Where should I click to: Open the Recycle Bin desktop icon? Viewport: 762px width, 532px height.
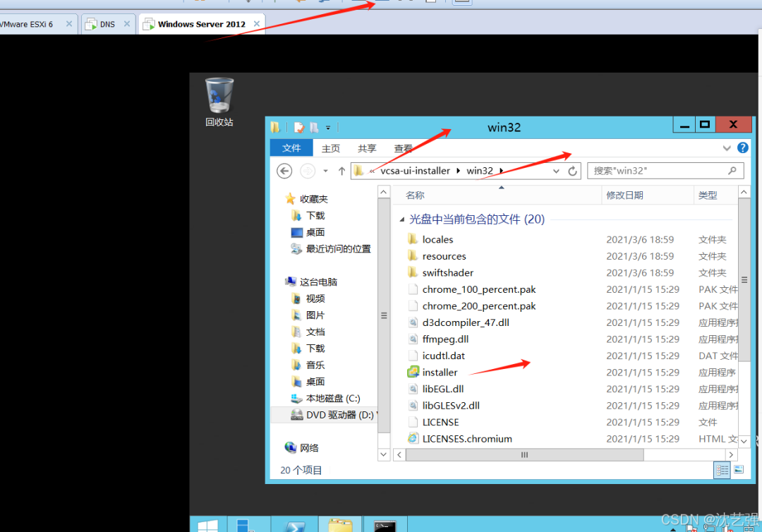[x=219, y=102]
